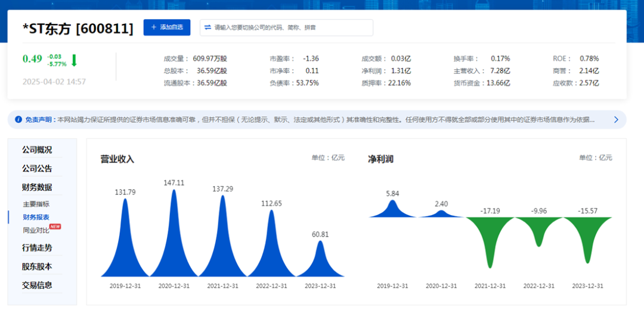644x310 pixels.
Task: Click the 负债率 value 53.75%
Action: pos(307,83)
